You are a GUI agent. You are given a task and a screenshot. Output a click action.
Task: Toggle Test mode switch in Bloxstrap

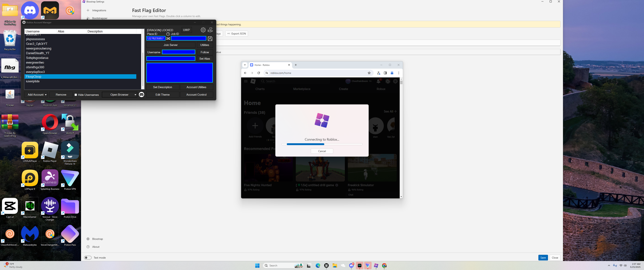(88, 258)
